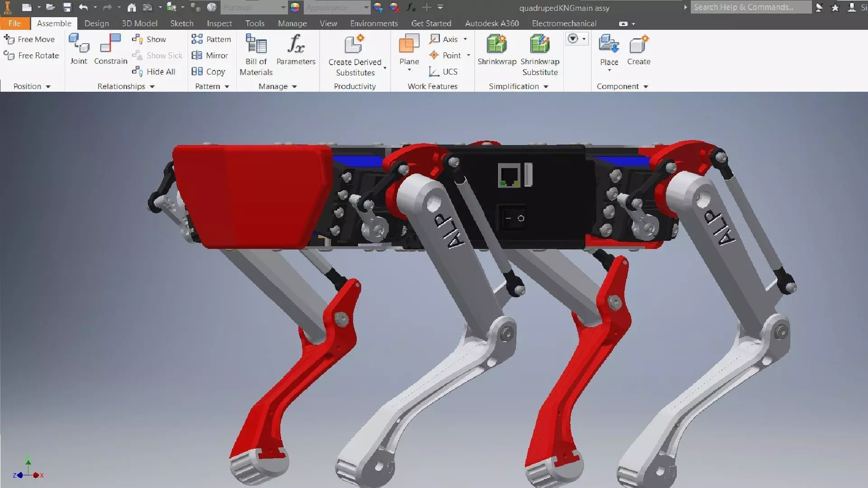This screenshot has width=868, height=488.
Task: Switch to the Inspect tab
Action: 219,23
